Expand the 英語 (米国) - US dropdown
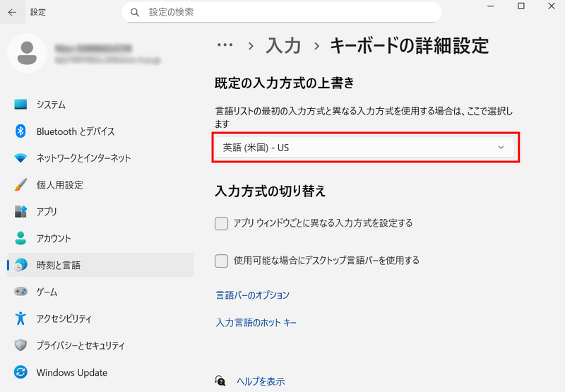 (x=364, y=148)
